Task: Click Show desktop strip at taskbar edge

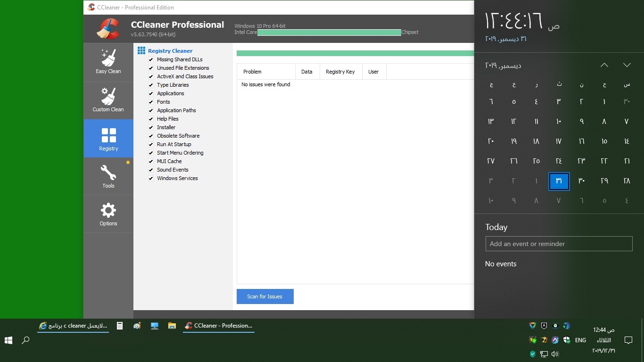Action: coord(642,340)
